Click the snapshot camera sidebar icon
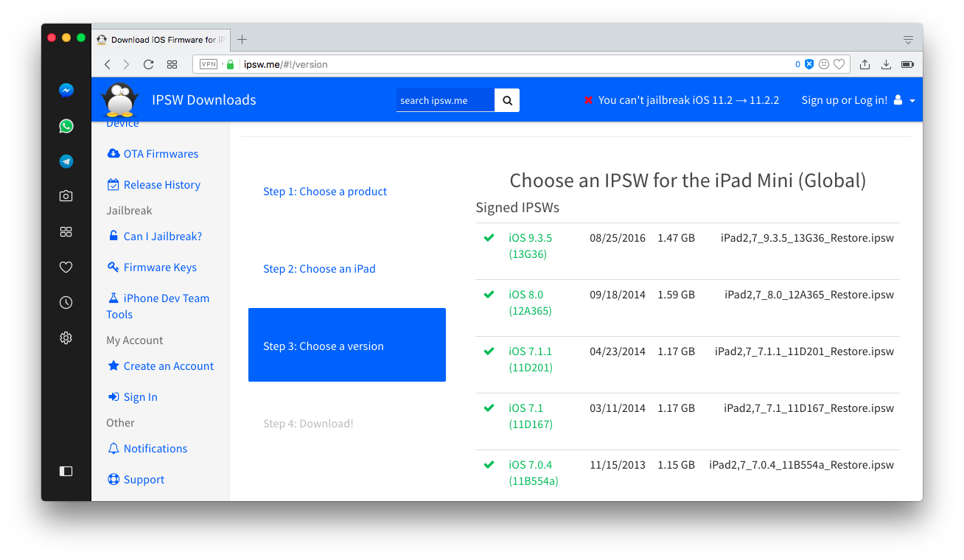 (x=66, y=196)
